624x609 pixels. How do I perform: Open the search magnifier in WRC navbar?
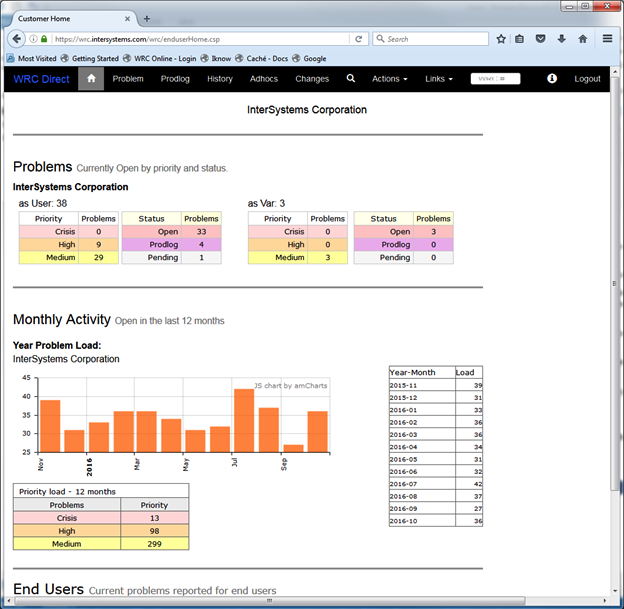click(x=351, y=78)
